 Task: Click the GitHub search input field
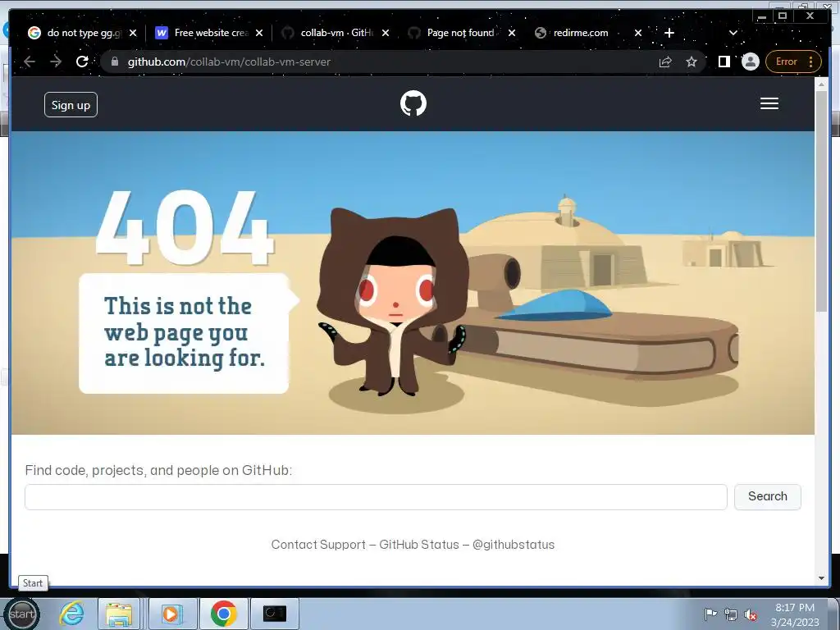coord(376,497)
